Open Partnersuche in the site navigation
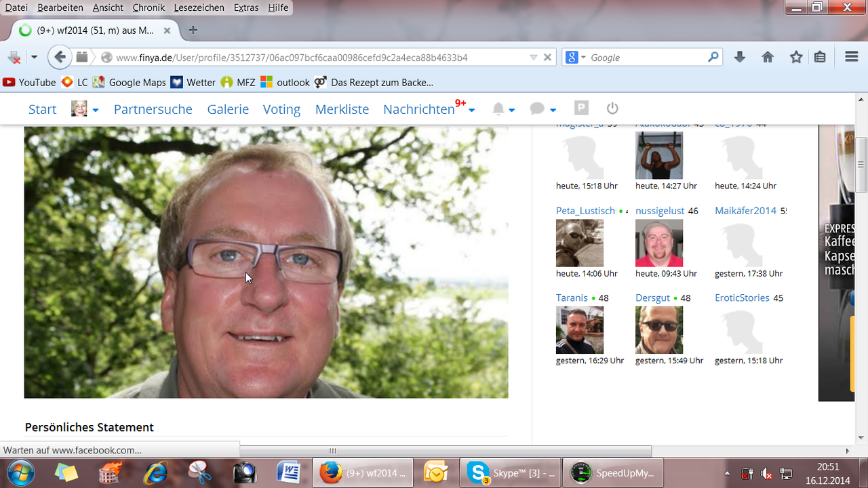Screen dimensions: 868x488 (x=153, y=109)
